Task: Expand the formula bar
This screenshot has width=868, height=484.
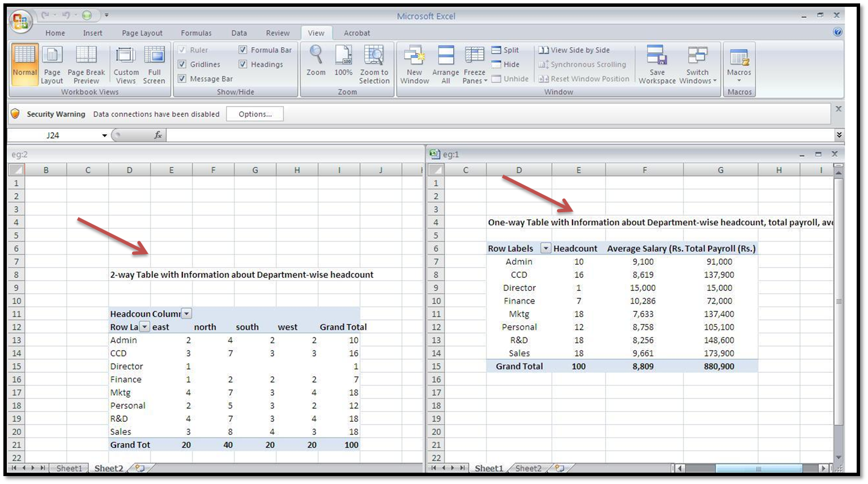Action: click(839, 135)
